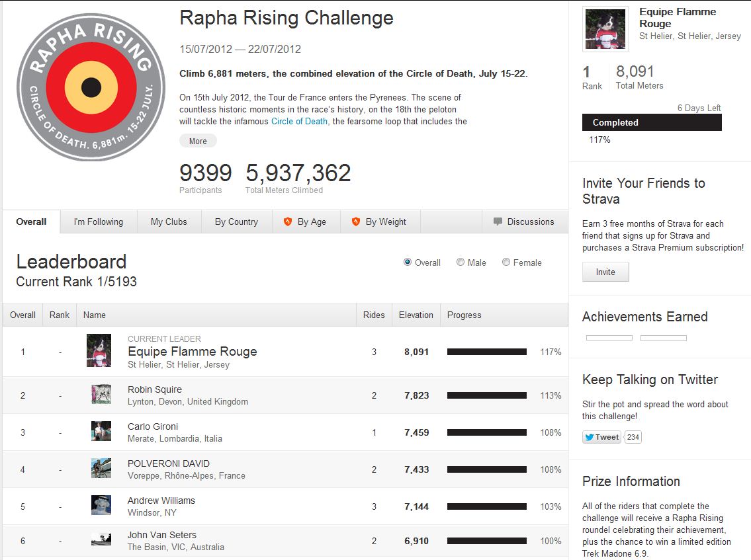Click the tweet count bubble 234
The image size is (751, 560).
coord(633,437)
